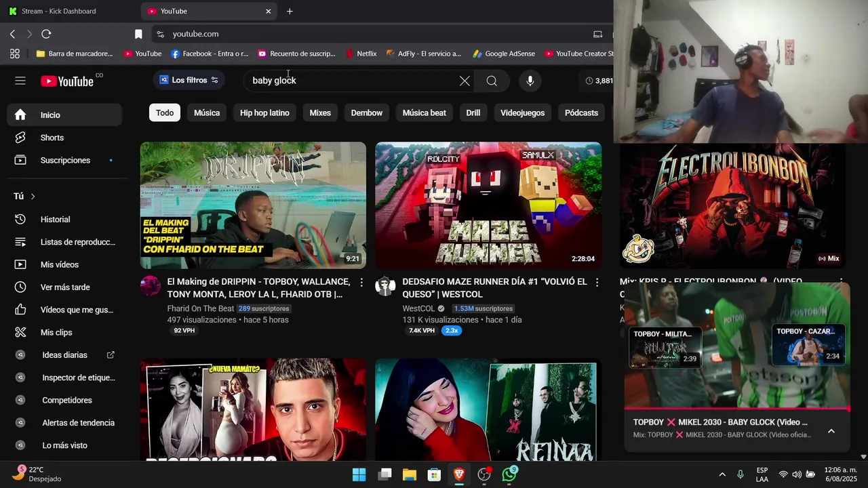The height and width of the screenshot is (488, 868).
Task: Open the Barra de marcadores folder
Action: [x=75, y=54]
